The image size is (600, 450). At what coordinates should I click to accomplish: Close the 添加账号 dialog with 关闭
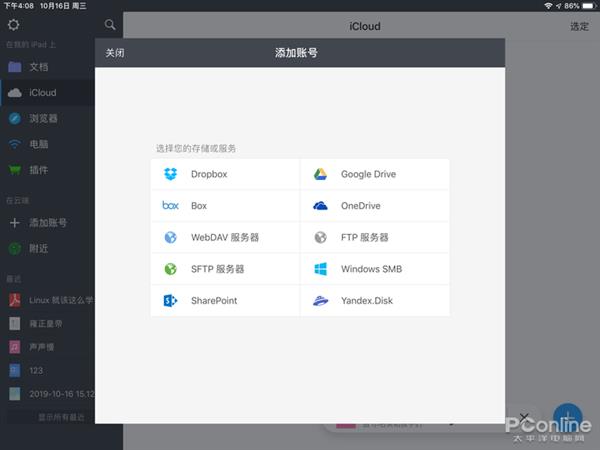tap(115, 53)
